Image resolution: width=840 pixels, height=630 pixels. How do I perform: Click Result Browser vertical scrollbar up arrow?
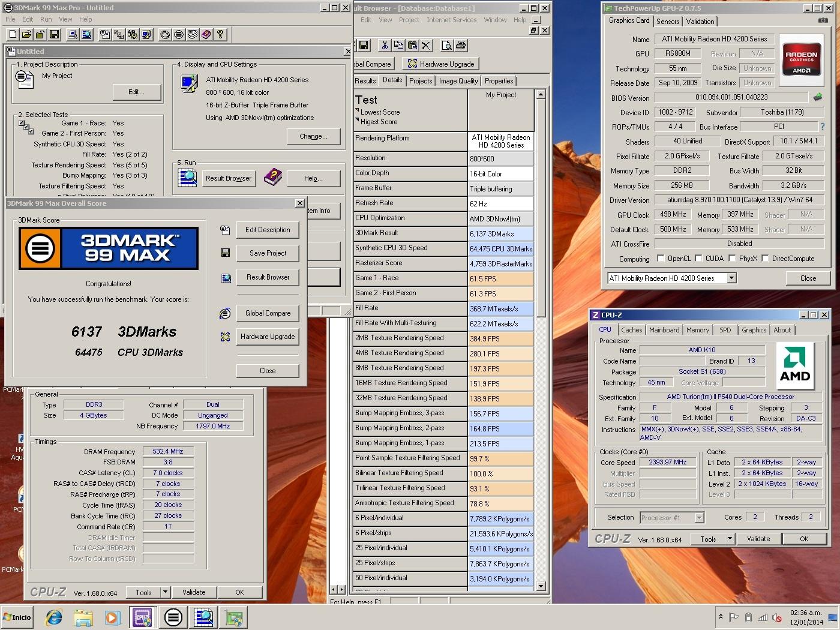point(541,94)
